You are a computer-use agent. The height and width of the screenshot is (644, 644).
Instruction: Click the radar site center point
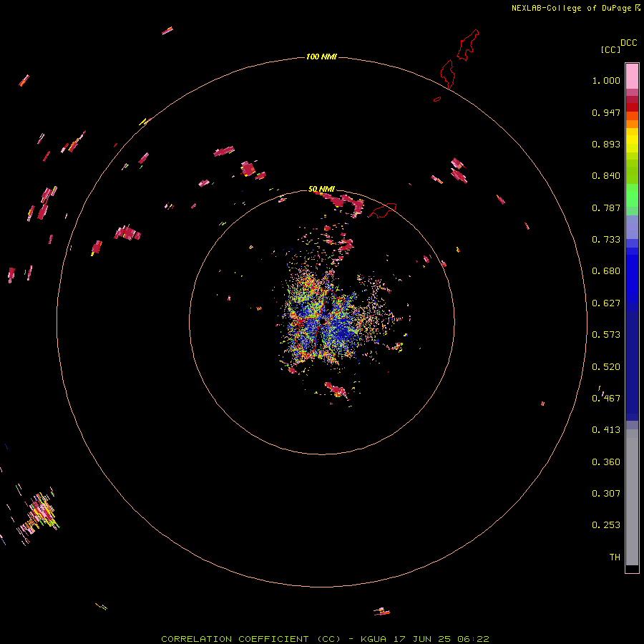(322, 321)
